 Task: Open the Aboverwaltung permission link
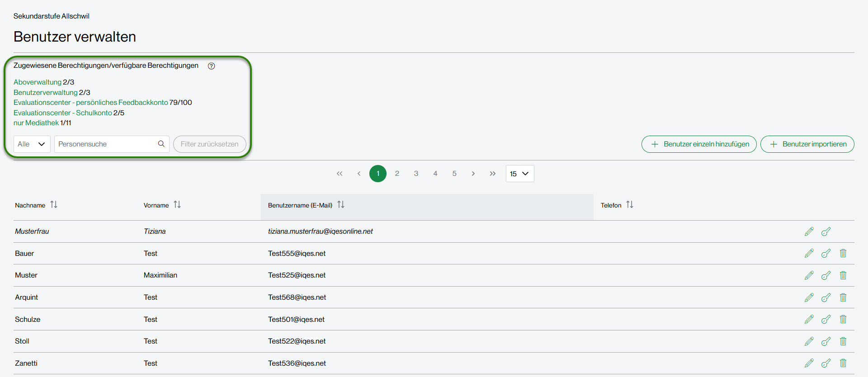(38, 82)
